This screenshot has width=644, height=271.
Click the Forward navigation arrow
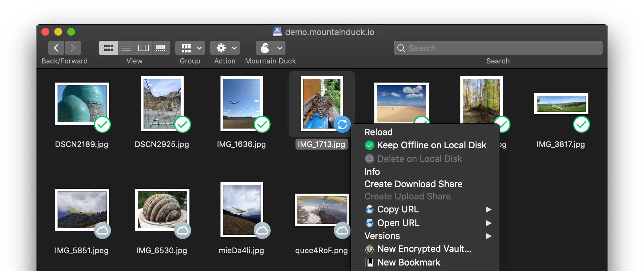coord(73,48)
